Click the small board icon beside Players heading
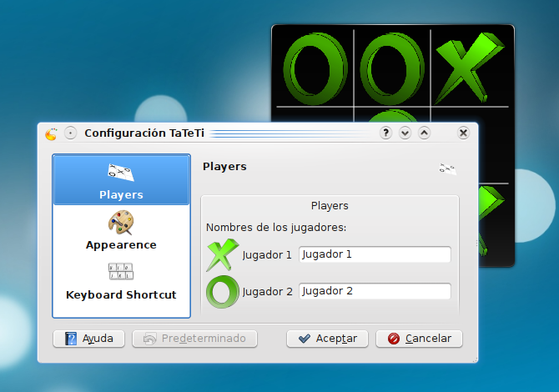The width and height of the screenshot is (559, 392). 447,168
